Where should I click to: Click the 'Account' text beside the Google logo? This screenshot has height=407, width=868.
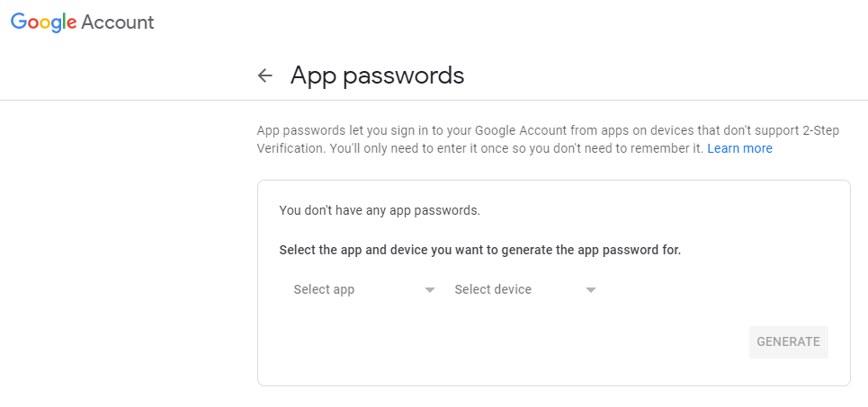[x=117, y=22]
